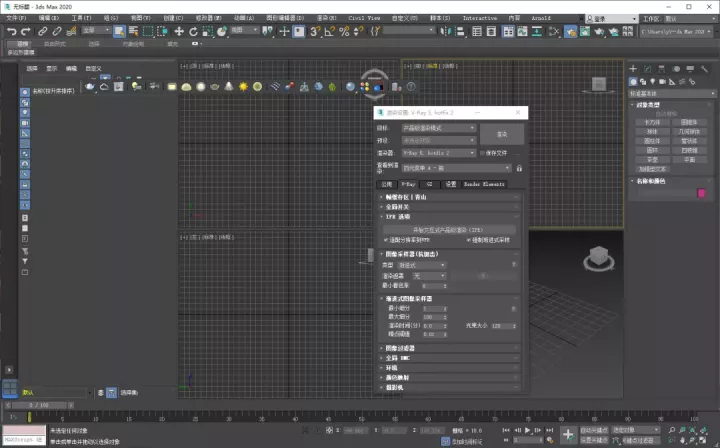
Task: Toggle the left IPR option checkbox
Action: [x=386, y=240]
